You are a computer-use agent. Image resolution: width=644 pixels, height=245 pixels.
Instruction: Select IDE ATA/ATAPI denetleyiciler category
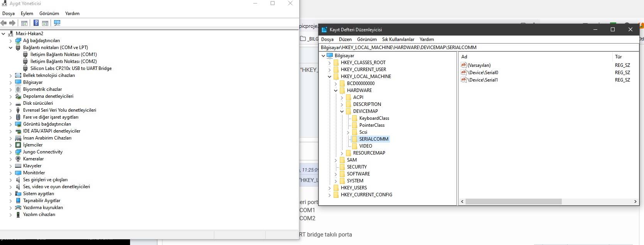(52, 131)
